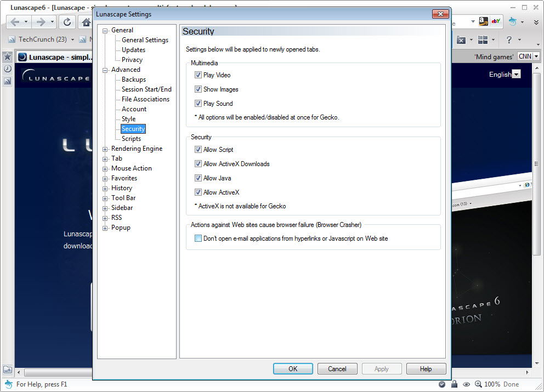Expand the History settings node

coord(105,189)
